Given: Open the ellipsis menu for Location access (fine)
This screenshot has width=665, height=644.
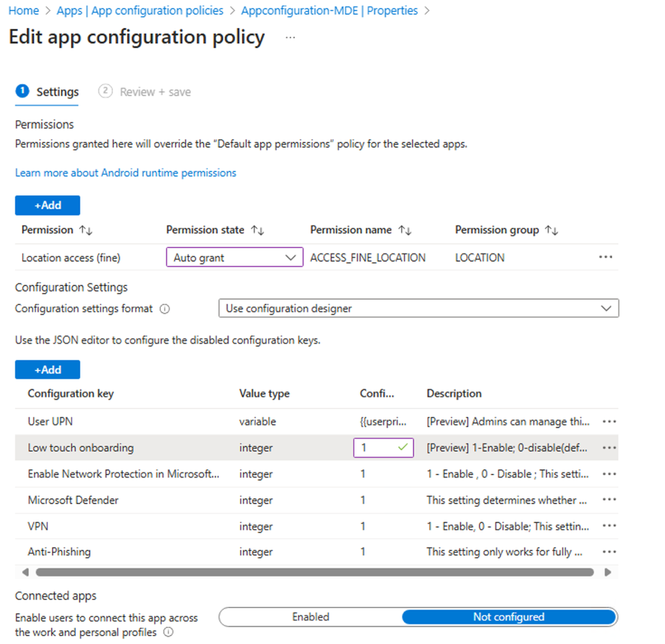Looking at the screenshot, I should pos(606,257).
